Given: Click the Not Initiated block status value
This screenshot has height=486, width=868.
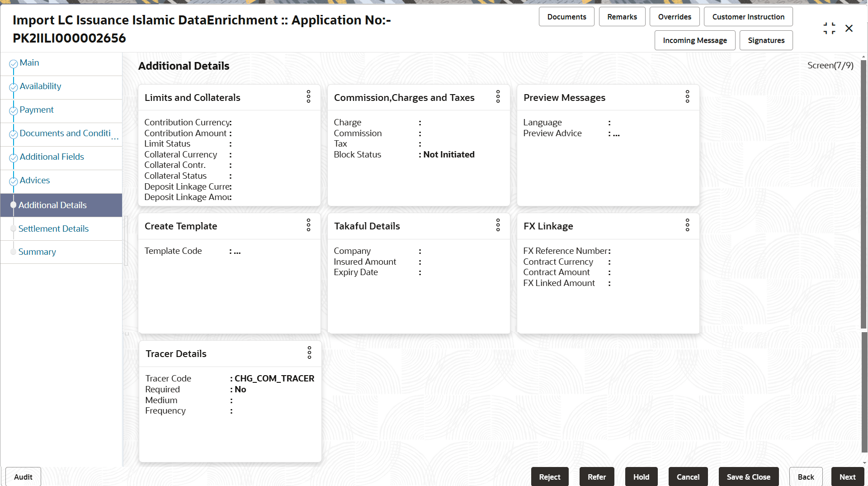Looking at the screenshot, I should [x=449, y=155].
